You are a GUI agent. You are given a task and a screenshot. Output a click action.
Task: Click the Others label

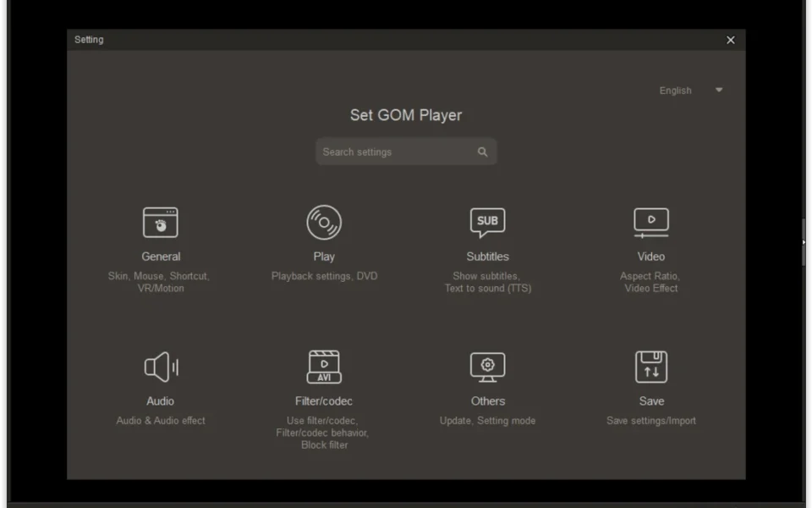[x=488, y=401]
